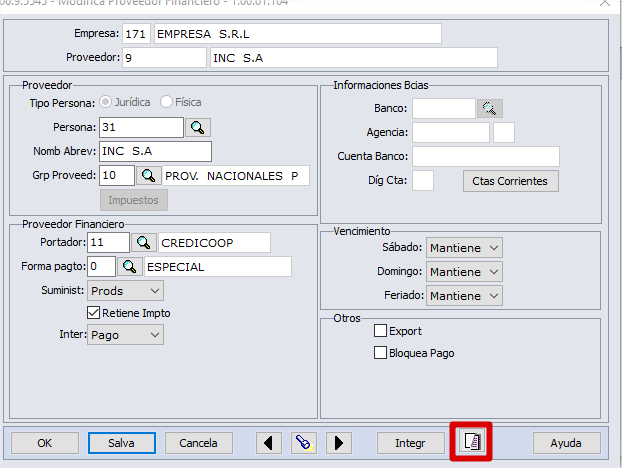Open the Persona lookup magnifier

pyautogui.click(x=198, y=127)
